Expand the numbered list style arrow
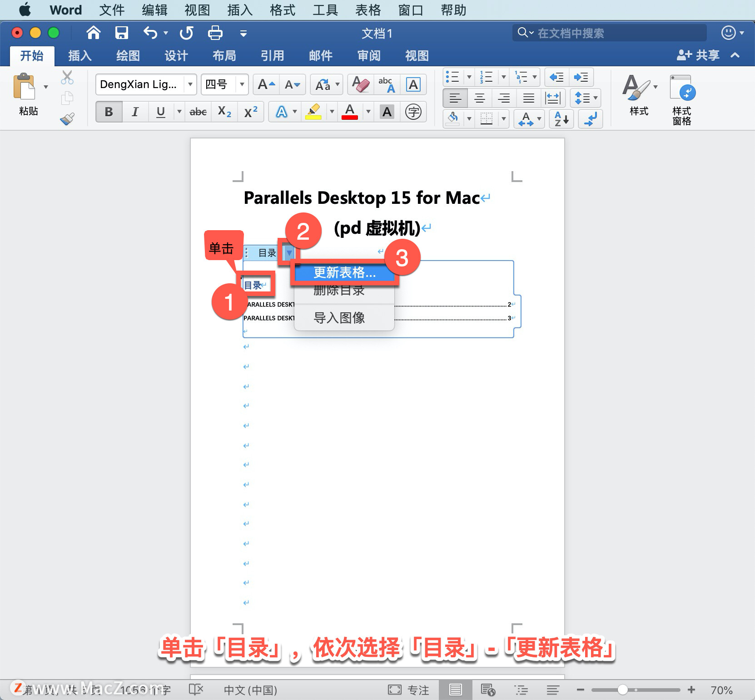The width and height of the screenshot is (755, 700). coord(503,77)
